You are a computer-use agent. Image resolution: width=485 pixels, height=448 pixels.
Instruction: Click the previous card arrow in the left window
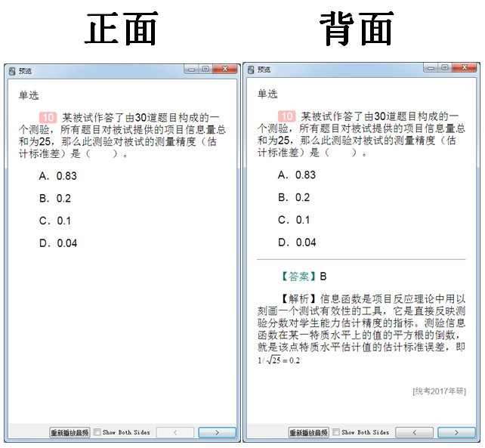(175, 432)
